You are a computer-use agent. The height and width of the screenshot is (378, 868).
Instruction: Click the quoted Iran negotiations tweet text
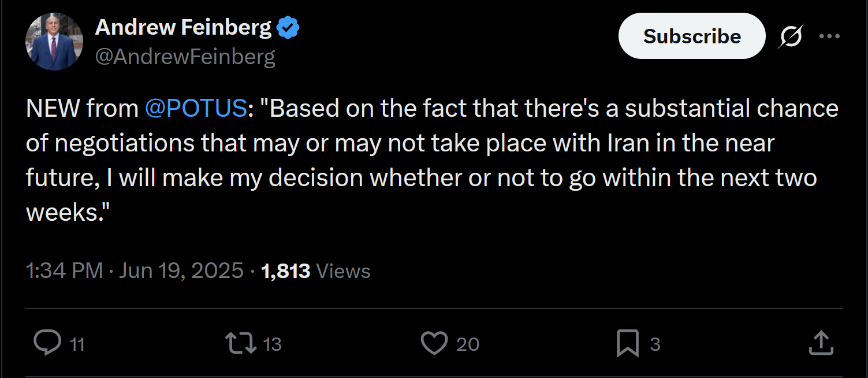[432, 161]
